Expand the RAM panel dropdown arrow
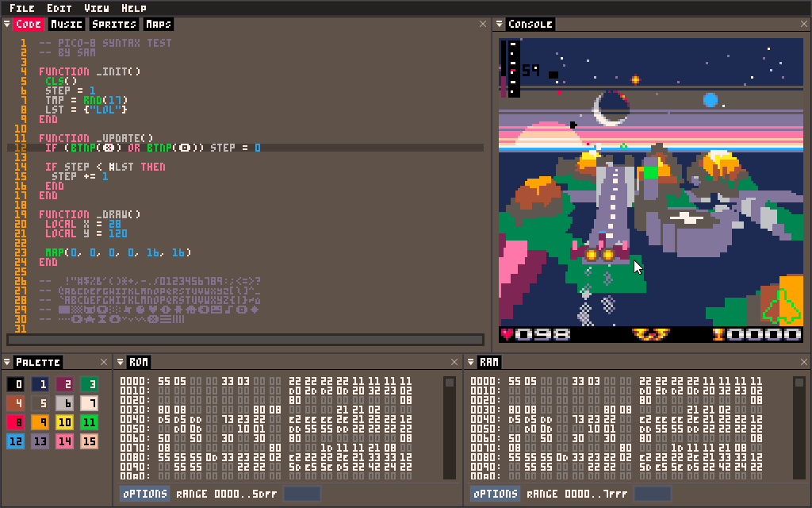This screenshot has height=508, width=812. pyautogui.click(x=471, y=362)
